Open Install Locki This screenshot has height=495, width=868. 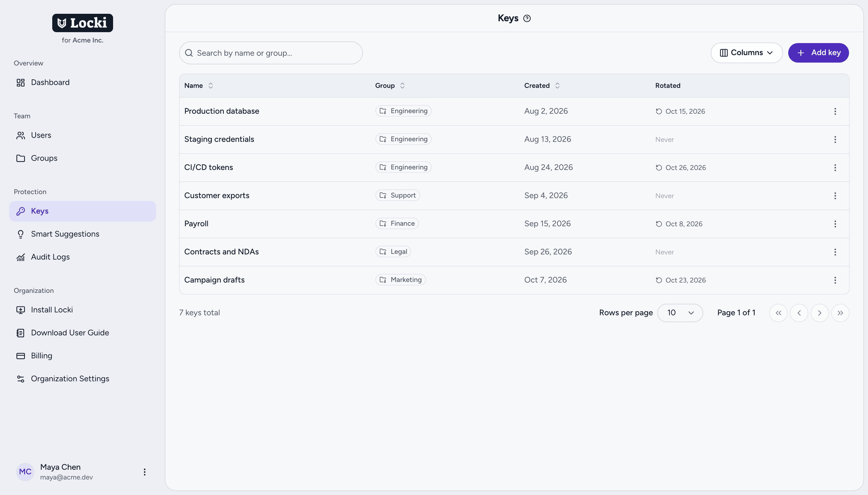[83, 310]
